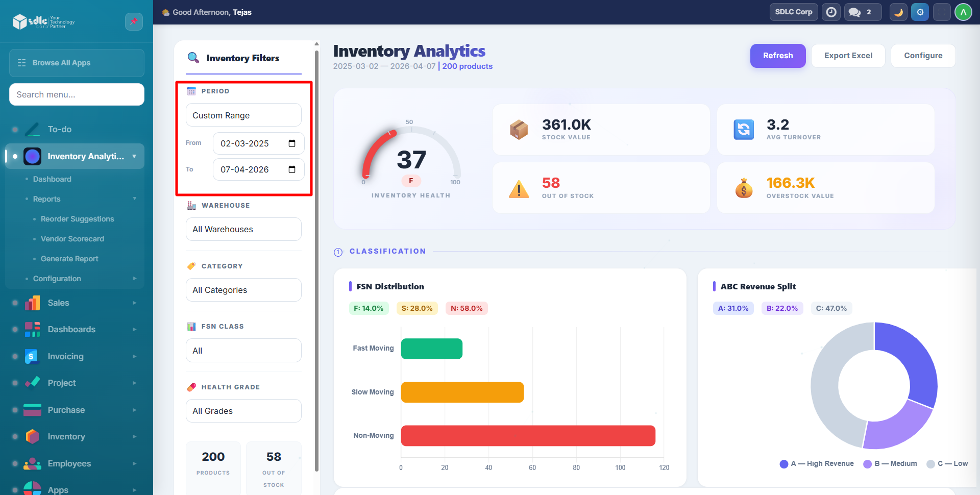Toggle A — High Revenue legend item
The image size is (980, 495).
coord(817,463)
